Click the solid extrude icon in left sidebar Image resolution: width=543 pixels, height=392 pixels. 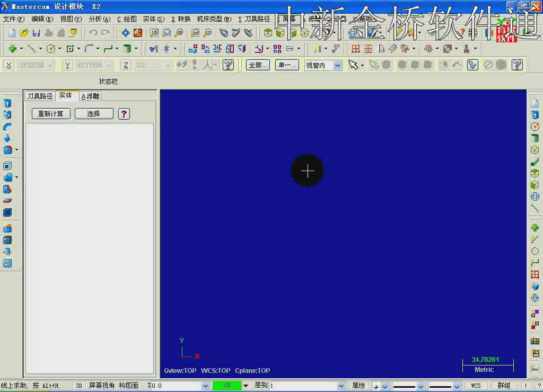pos(7,103)
